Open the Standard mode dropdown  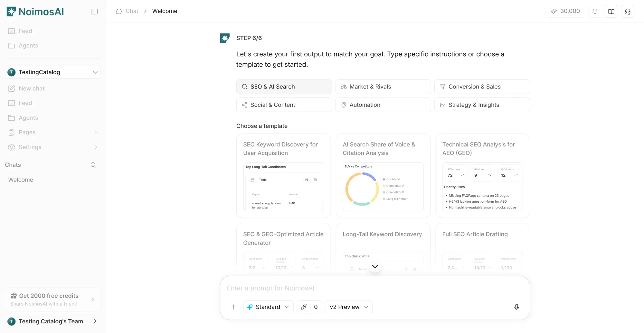(x=269, y=307)
